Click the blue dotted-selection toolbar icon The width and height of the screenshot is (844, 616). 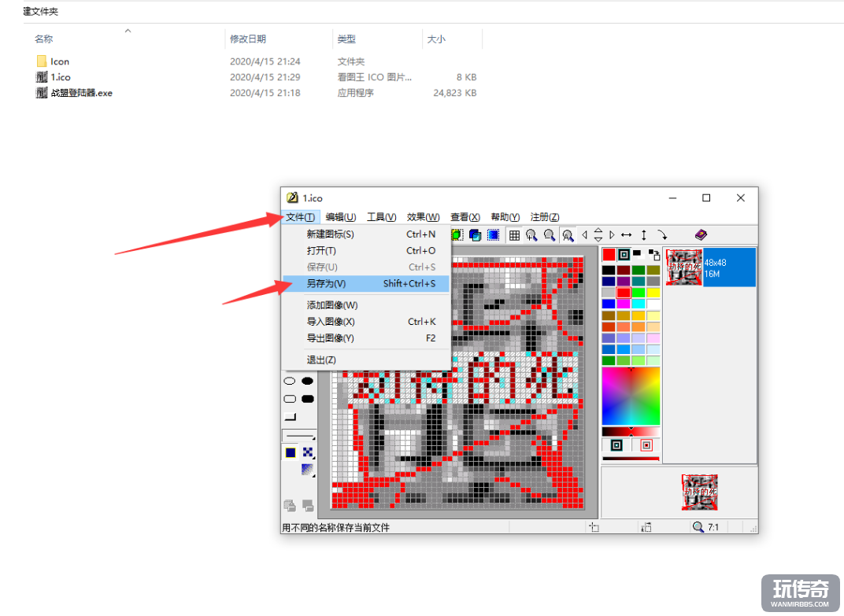click(493, 235)
